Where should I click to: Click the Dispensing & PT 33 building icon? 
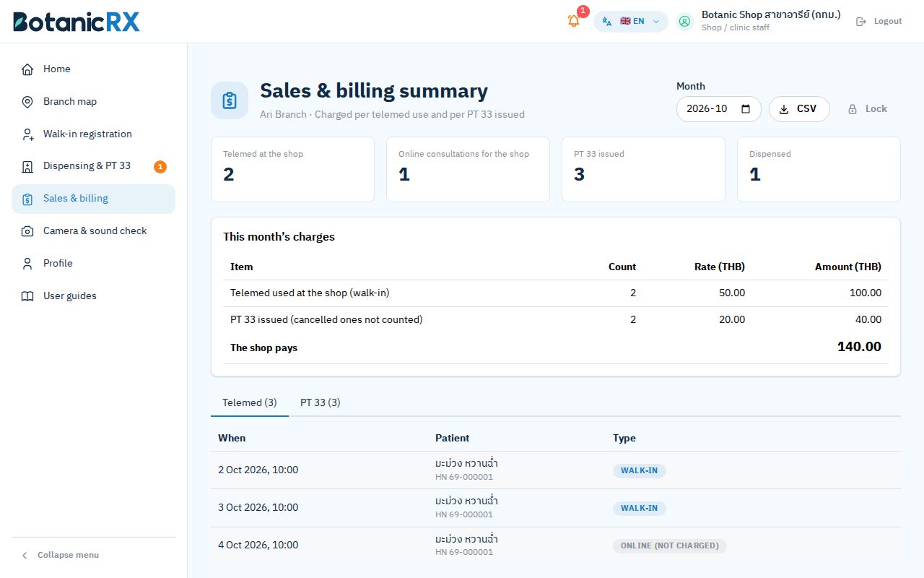27,167
